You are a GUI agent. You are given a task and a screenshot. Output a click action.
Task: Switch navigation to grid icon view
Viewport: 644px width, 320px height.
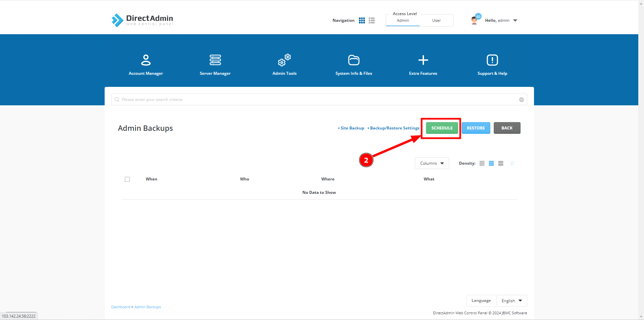[x=362, y=20]
